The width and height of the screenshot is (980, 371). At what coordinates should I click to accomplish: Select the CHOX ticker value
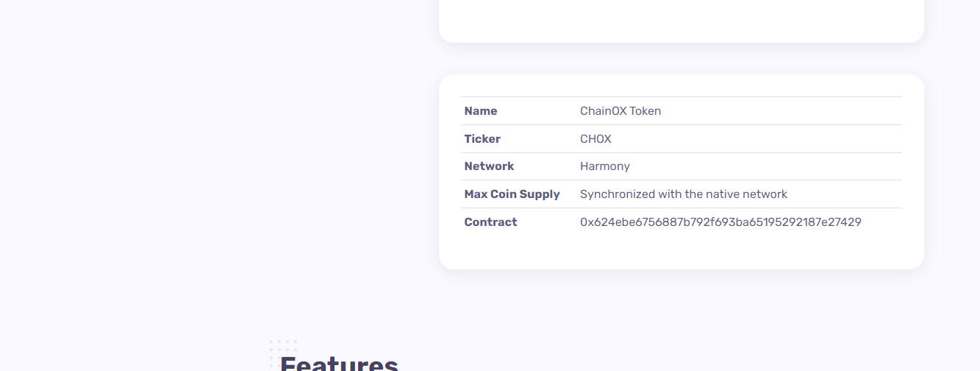coord(595,139)
